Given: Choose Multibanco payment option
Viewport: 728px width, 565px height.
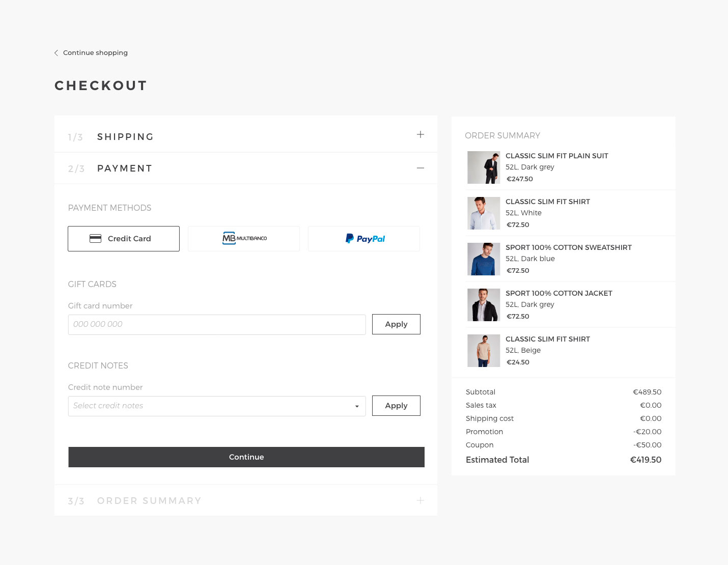Looking at the screenshot, I should tap(244, 239).
